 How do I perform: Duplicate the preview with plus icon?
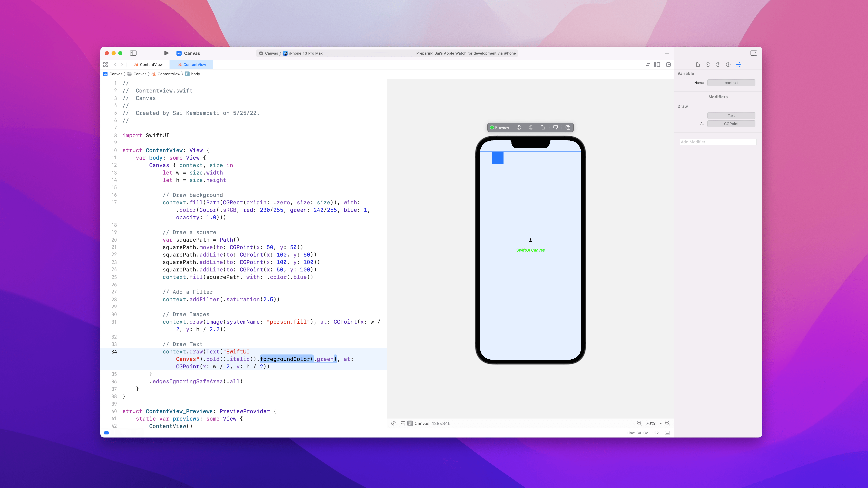tap(567, 127)
